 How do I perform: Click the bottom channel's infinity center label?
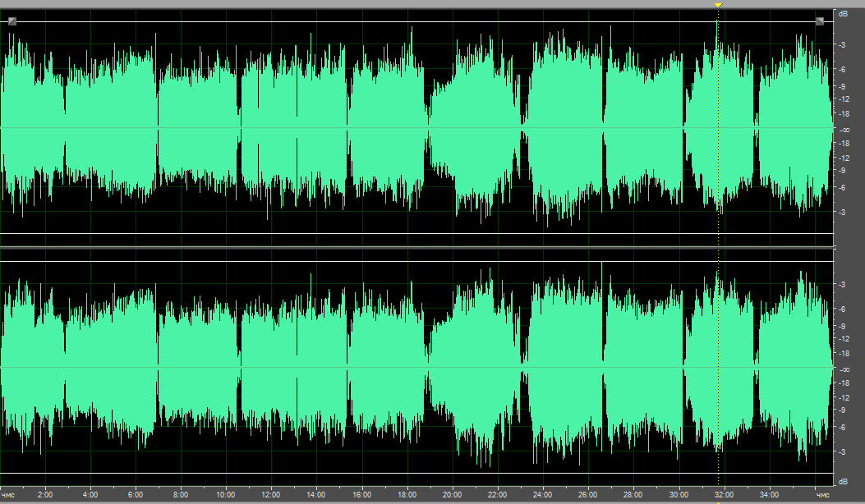843,369
